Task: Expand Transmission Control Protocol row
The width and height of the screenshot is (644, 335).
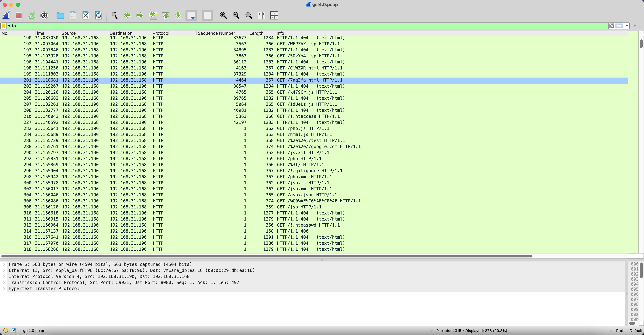Action: pyautogui.click(x=4, y=282)
